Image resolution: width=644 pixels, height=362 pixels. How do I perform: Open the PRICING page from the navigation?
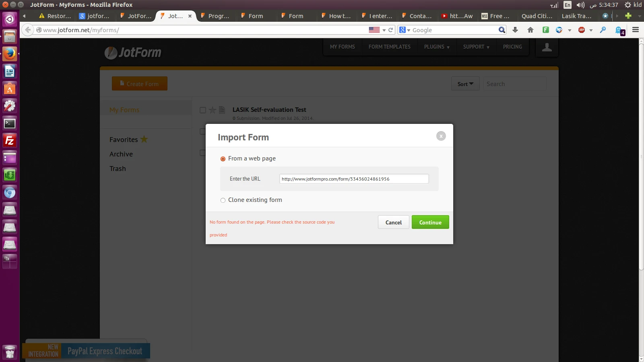click(x=512, y=47)
